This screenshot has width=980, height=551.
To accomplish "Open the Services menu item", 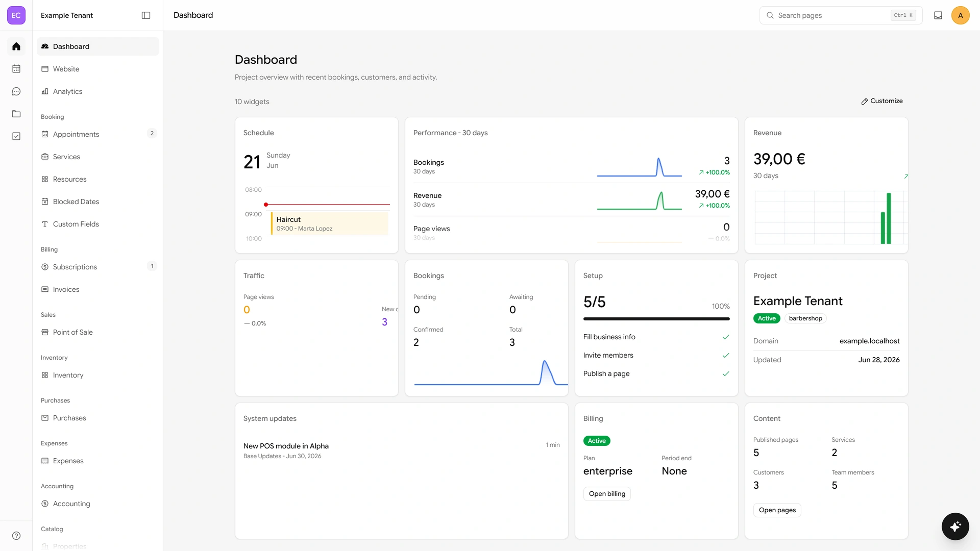I will pyautogui.click(x=98, y=157).
